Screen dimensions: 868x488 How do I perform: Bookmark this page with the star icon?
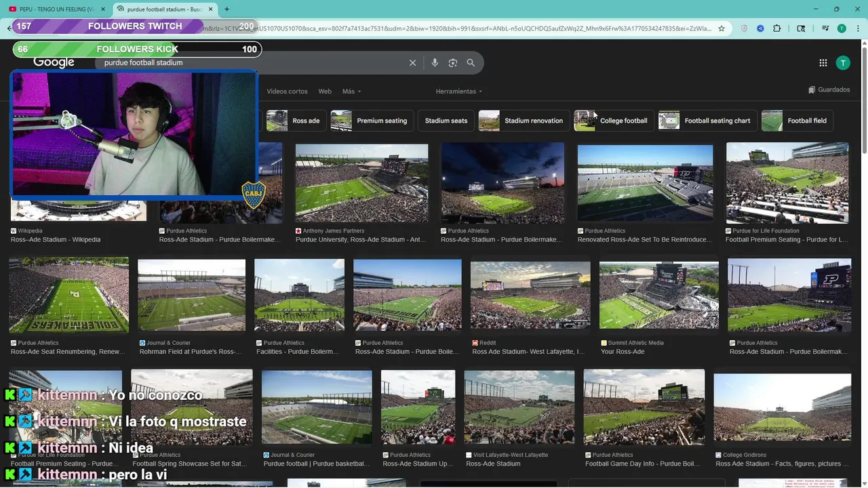click(722, 28)
